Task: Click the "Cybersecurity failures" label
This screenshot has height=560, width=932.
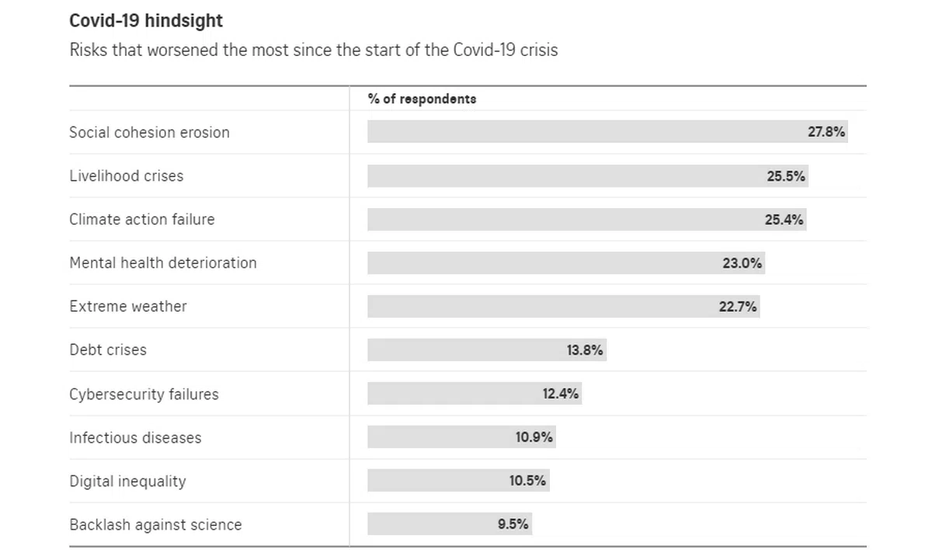Action: click(144, 395)
